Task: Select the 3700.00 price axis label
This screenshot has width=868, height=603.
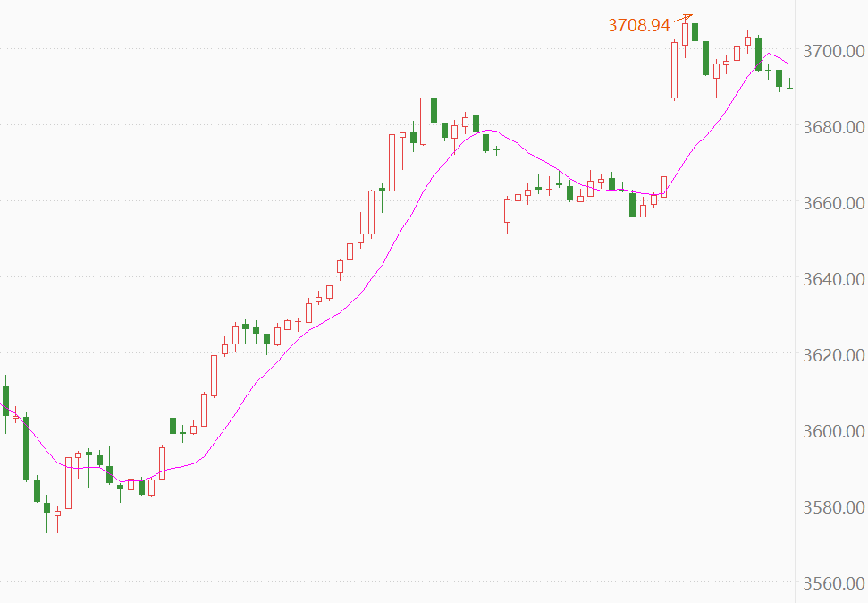Action: coord(833,50)
